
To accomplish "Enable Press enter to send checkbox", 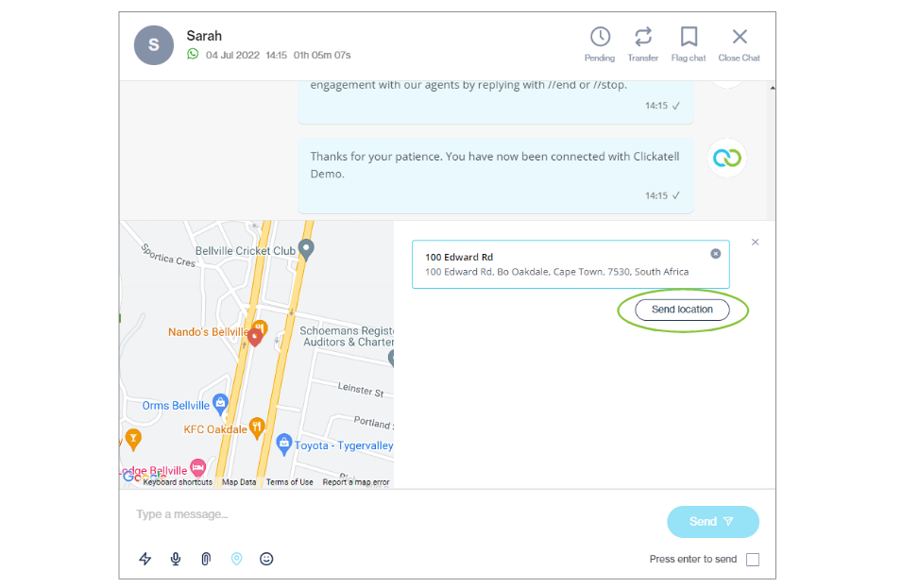I will point(753,560).
